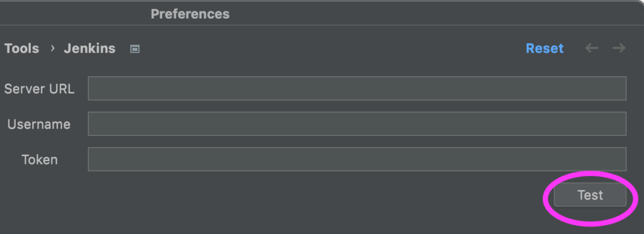Focus the Username input field
The width and height of the screenshot is (644, 234).
pos(357,123)
